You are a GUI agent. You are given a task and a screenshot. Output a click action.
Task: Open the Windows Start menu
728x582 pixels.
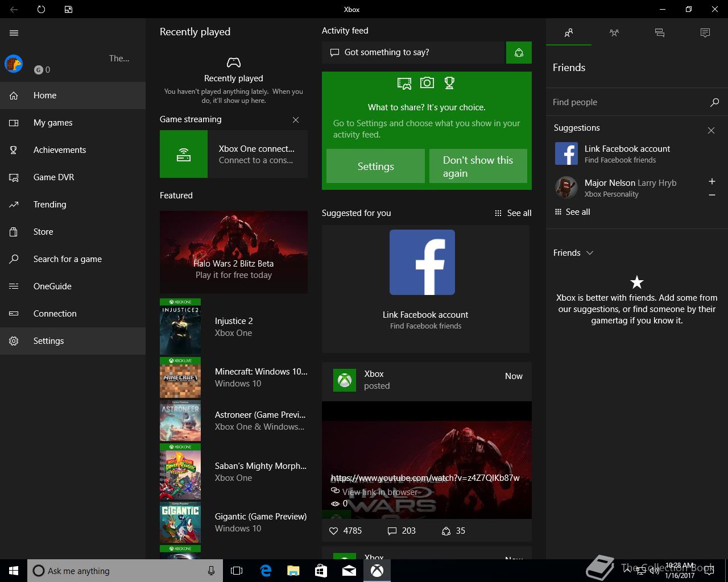coord(14,571)
